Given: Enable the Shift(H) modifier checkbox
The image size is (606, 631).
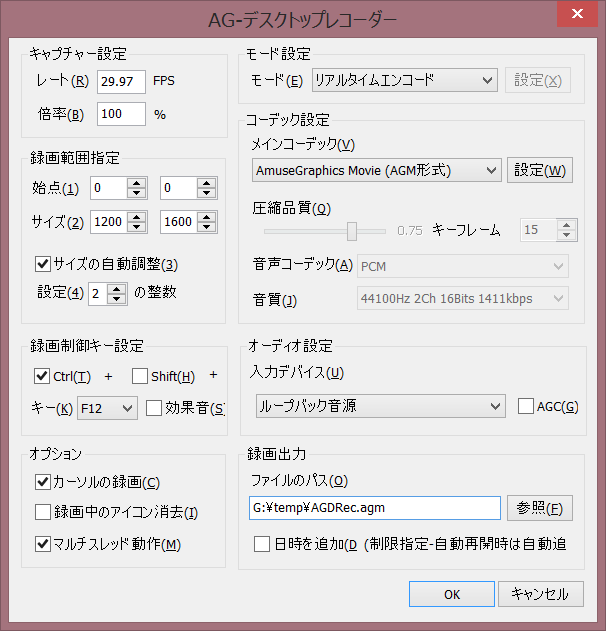Looking at the screenshot, I should tap(140, 376).
